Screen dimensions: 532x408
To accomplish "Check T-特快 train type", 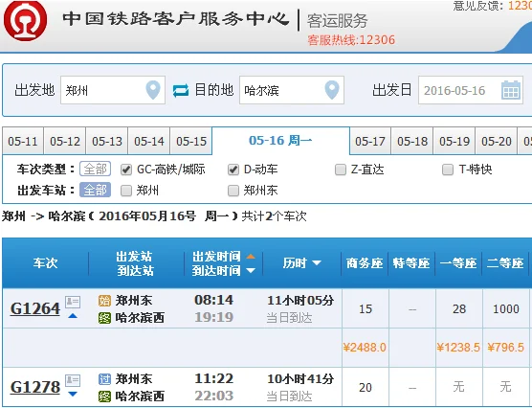I will (x=448, y=170).
